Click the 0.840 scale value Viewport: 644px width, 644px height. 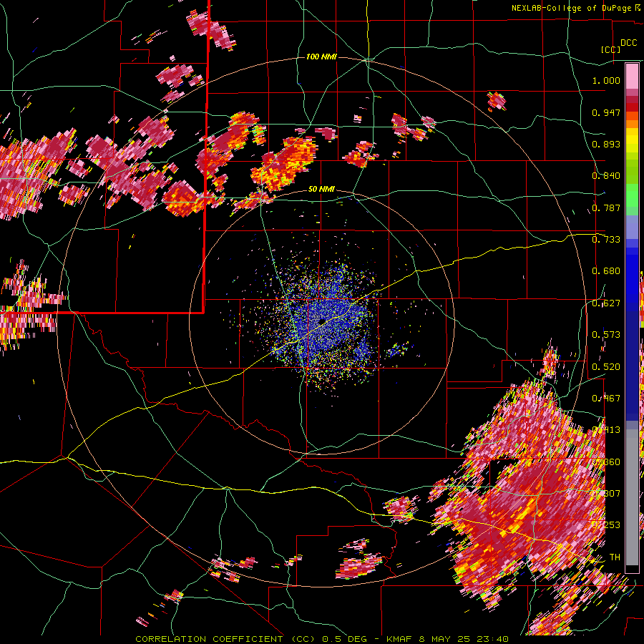click(x=606, y=176)
